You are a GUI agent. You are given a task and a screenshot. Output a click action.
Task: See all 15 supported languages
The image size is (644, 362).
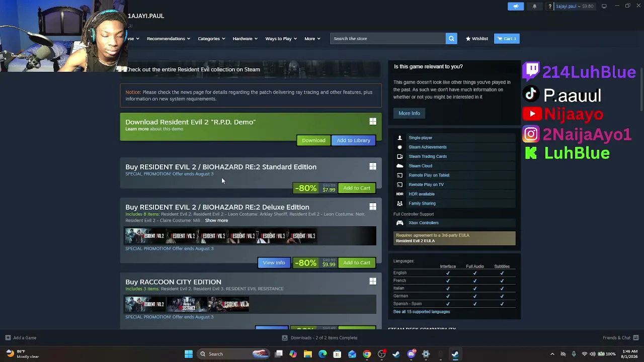click(x=422, y=312)
